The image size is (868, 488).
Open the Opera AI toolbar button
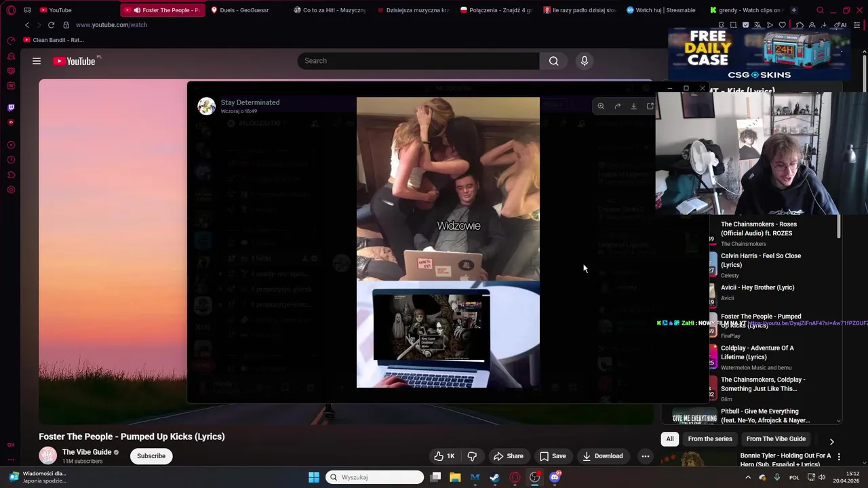pyautogui.click(x=841, y=25)
